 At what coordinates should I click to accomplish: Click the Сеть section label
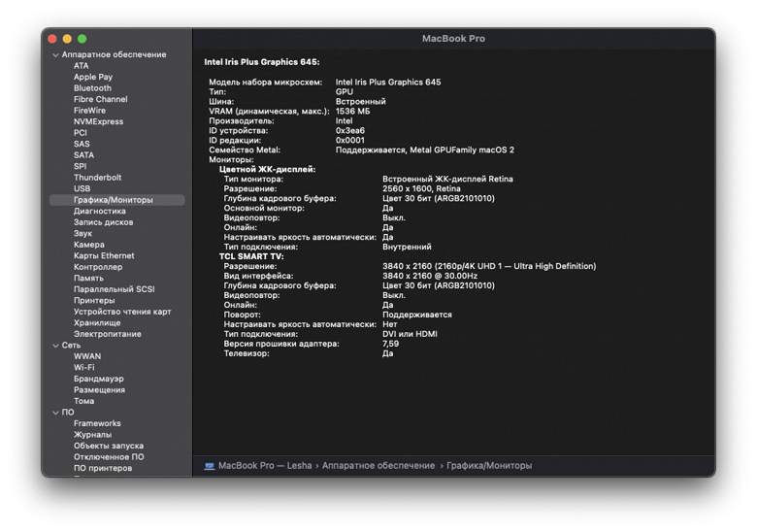(71, 346)
